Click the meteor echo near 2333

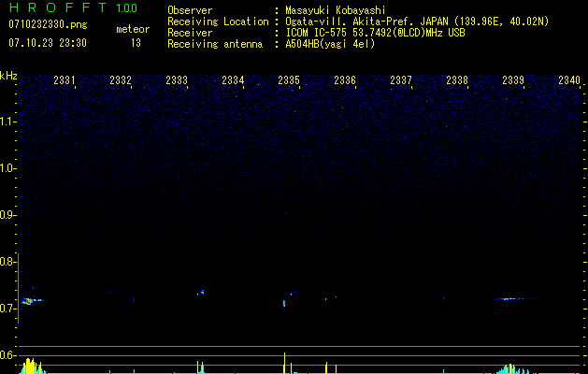coord(201,293)
